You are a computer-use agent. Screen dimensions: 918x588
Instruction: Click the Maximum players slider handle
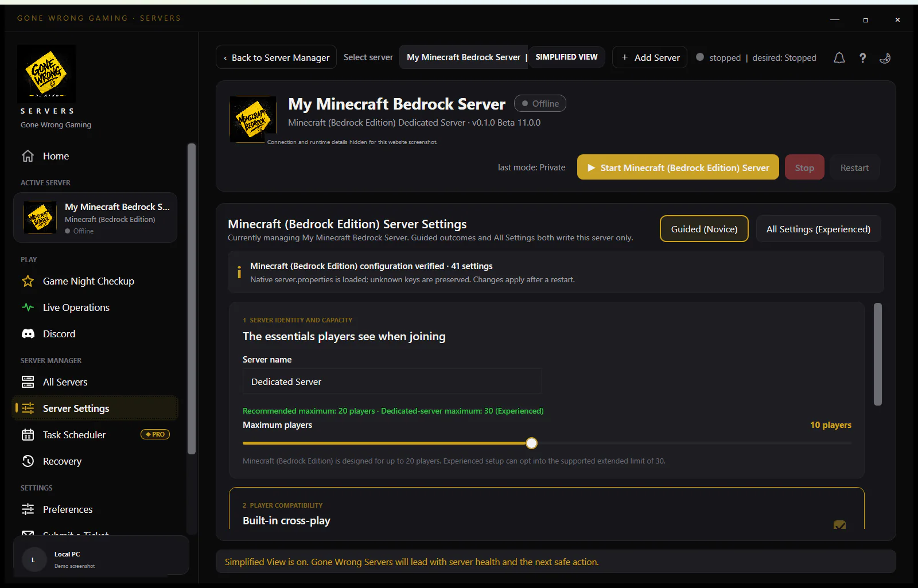click(531, 443)
